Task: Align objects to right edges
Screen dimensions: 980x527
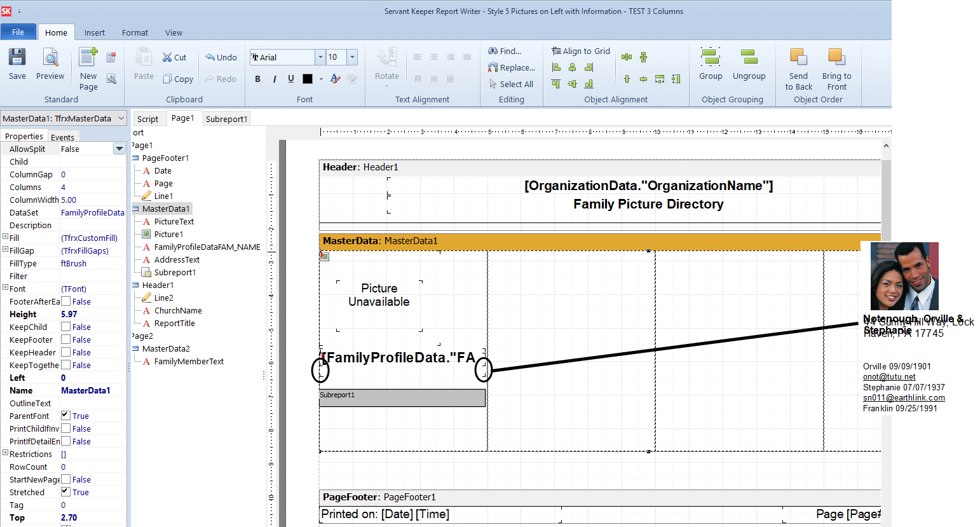Action: click(589, 67)
